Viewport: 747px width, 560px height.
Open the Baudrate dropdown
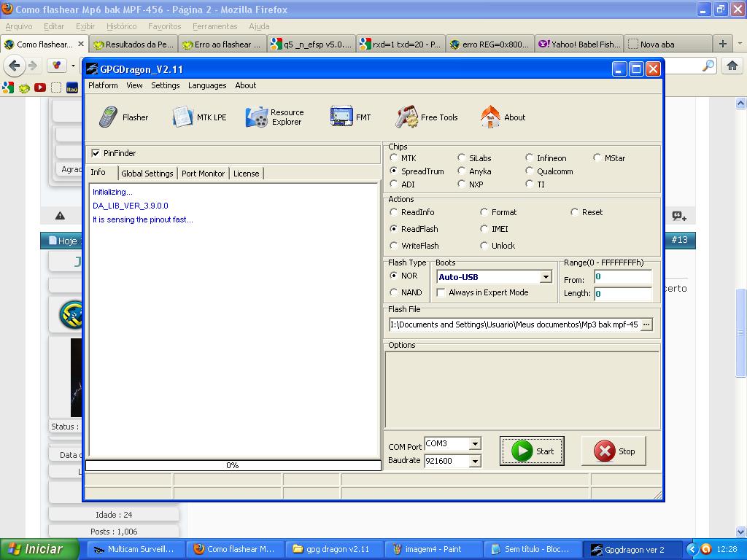pyautogui.click(x=475, y=461)
